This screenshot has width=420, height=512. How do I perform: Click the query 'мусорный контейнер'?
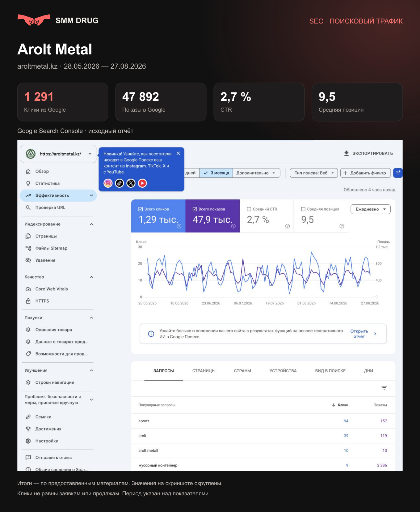coord(158,465)
